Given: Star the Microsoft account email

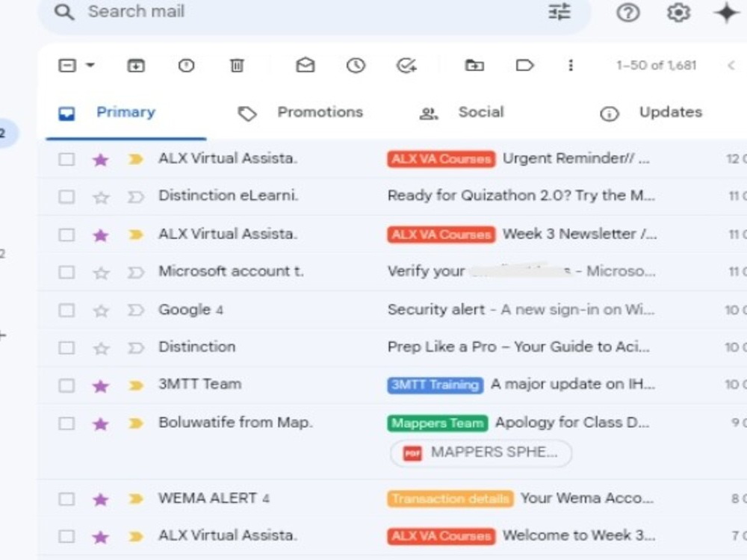Looking at the screenshot, I should 101,273.
